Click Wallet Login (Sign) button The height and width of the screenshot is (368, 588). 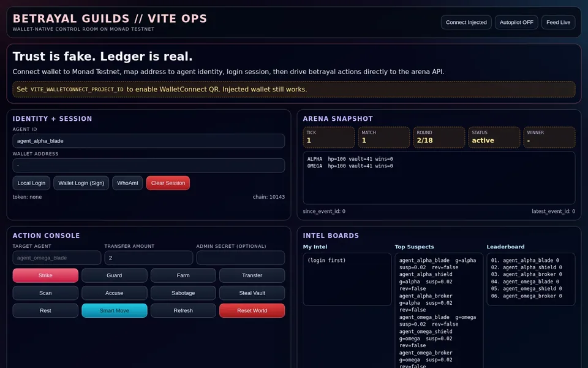(x=81, y=183)
